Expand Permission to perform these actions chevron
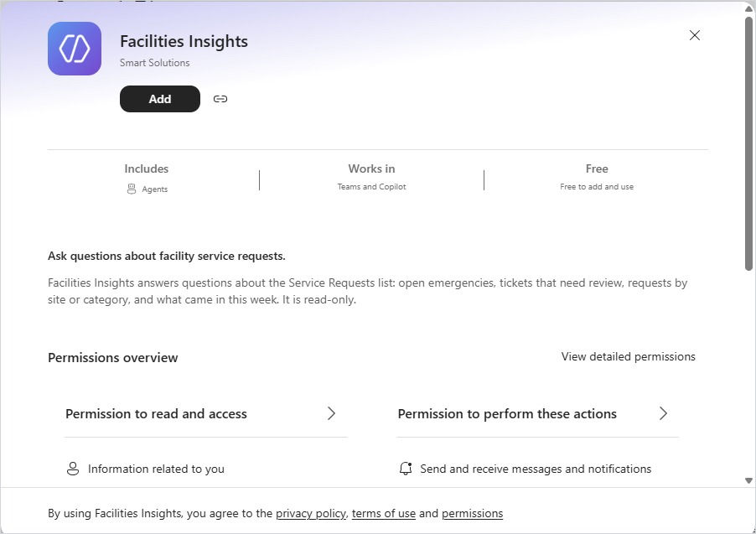Image resolution: width=756 pixels, height=534 pixels. (x=663, y=413)
